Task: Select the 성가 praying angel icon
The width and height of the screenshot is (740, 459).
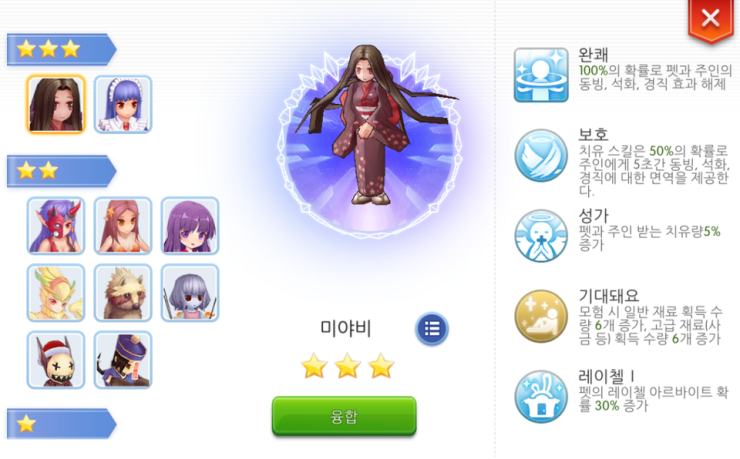Action: 541,236
